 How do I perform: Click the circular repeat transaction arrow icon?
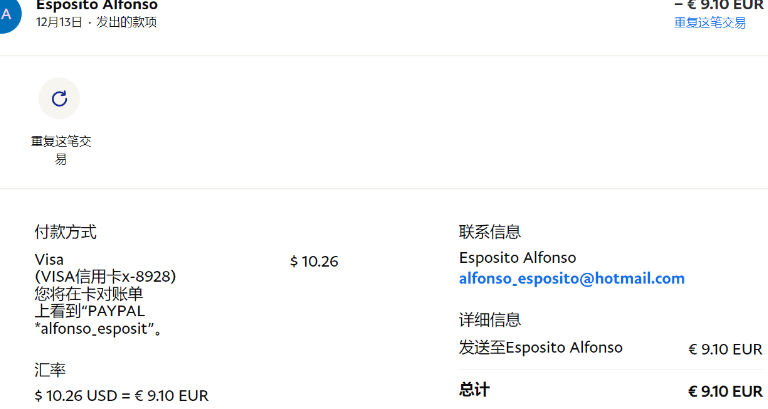(59, 98)
